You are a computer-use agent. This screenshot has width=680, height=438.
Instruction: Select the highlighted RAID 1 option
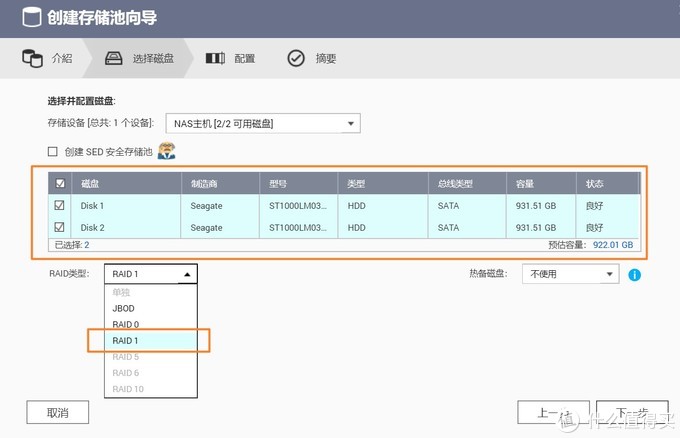click(x=151, y=340)
